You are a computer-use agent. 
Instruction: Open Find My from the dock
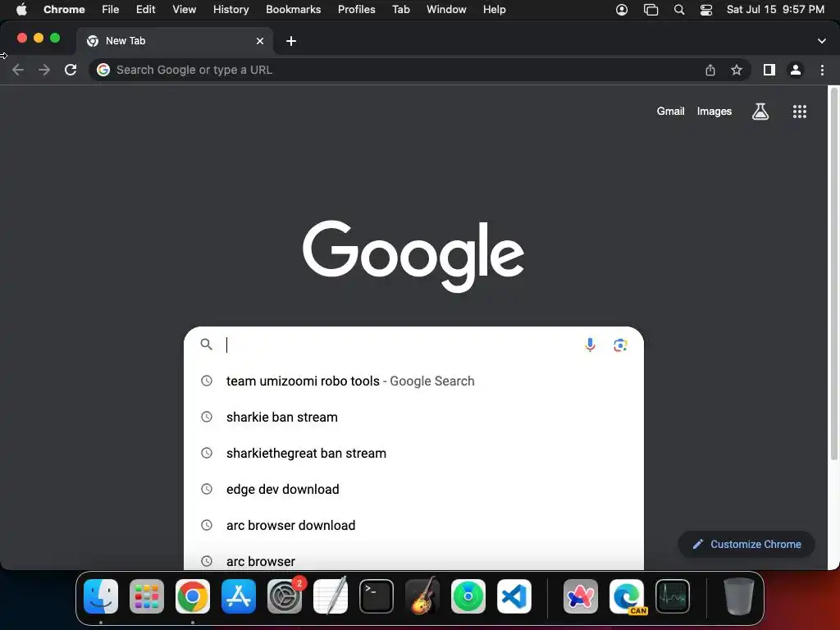coord(468,596)
